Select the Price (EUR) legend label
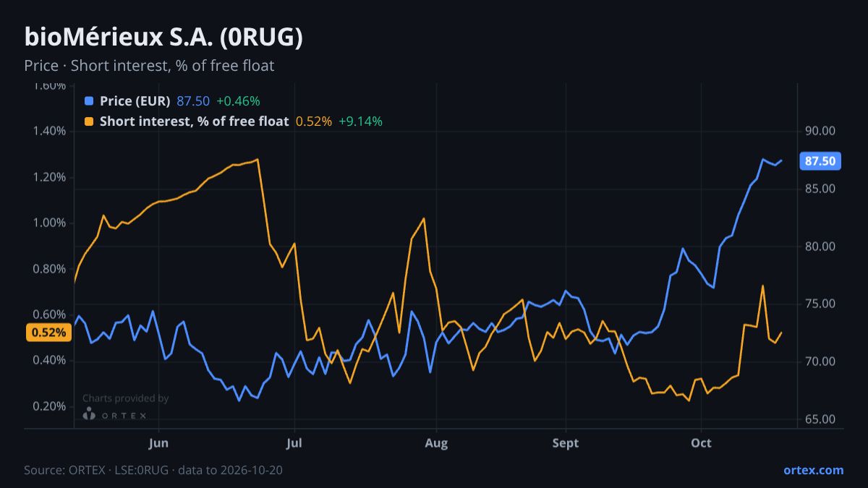868x488 pixels. click(135, 101)
